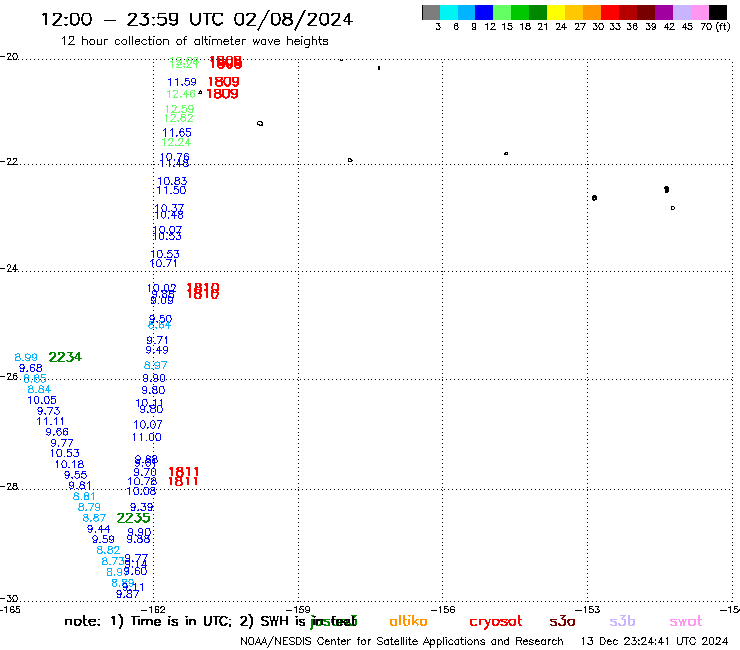740x650 pixels.
Task: Click the light blue value '8.87'
Action: click(x=94, y=518)
